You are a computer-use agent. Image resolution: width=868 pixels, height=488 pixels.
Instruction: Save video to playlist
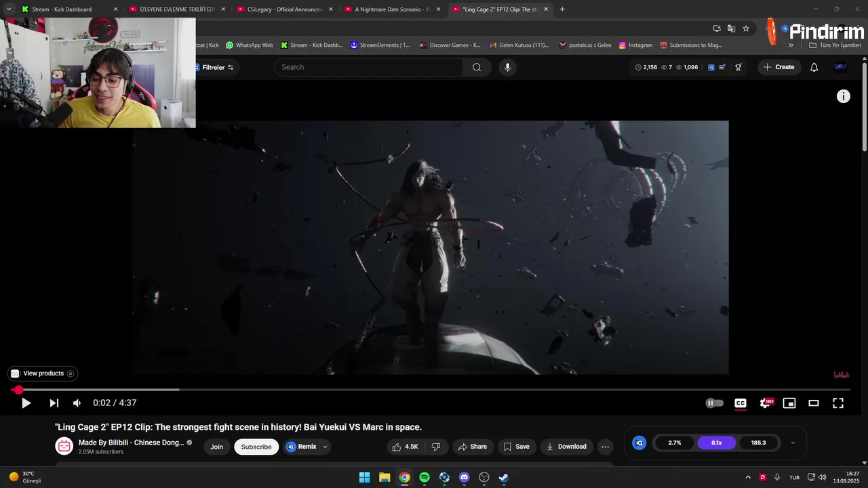point(516,447)
